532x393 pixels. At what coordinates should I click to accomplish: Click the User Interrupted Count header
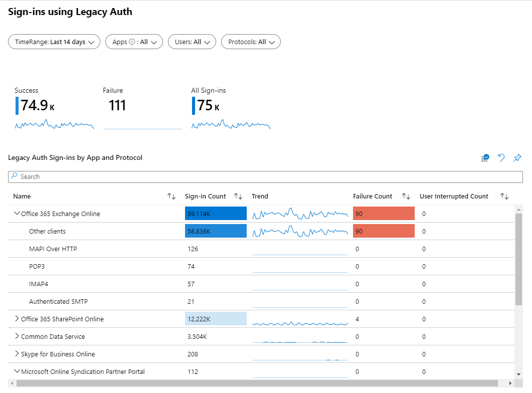pyautogui.click(x=454, y=197)
